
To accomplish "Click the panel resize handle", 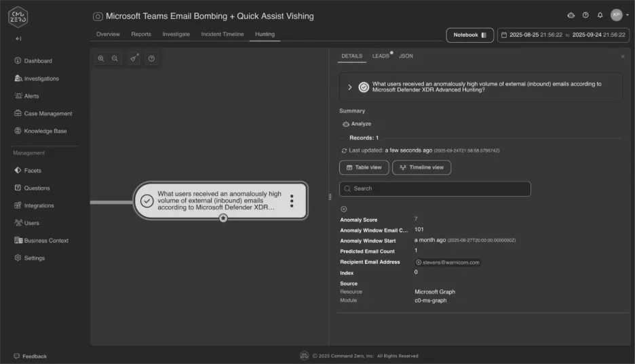I will coord(330,197).
